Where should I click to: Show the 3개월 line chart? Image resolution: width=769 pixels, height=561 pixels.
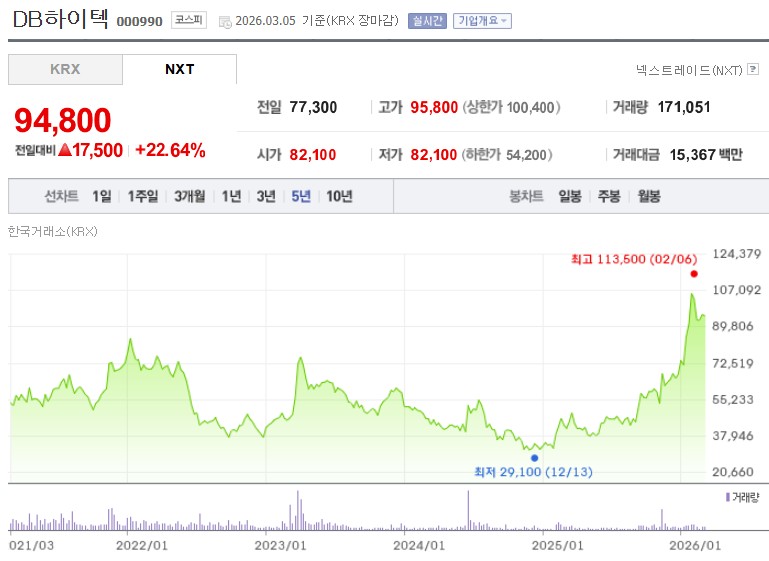coord(190,196)
